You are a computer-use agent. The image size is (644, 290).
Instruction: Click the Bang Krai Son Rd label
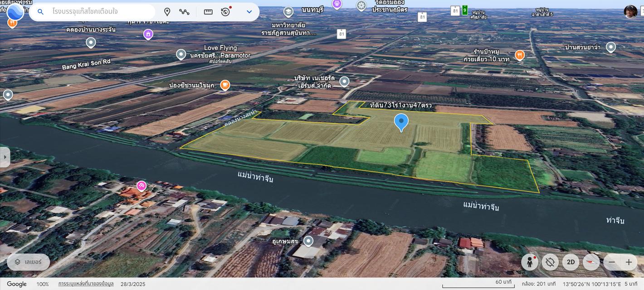pyautogui.click(x=86, y=64)
